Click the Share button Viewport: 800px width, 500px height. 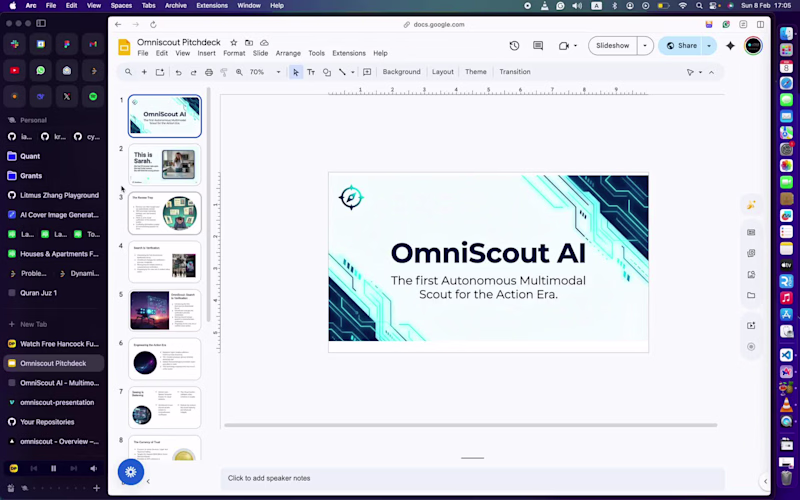click(x=682, y=45)
